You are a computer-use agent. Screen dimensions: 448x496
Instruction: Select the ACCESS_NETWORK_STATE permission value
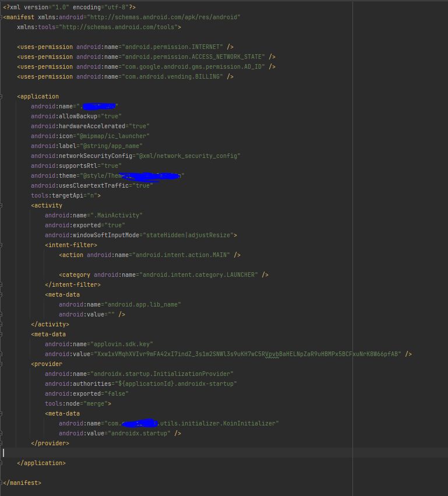[x=193, y=57]
